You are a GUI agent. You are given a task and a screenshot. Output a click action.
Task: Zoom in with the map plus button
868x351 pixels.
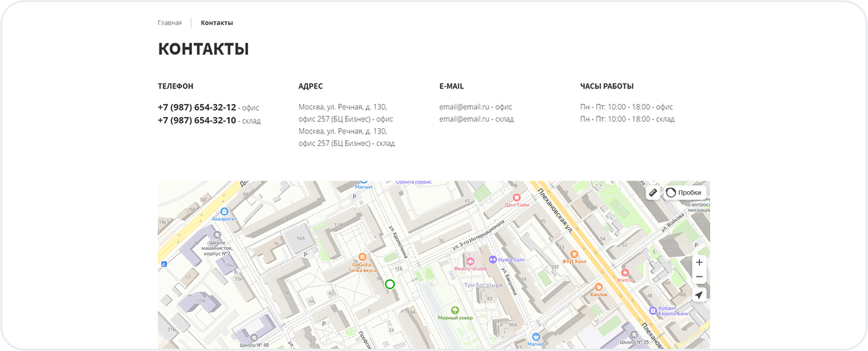coord(699,263)
